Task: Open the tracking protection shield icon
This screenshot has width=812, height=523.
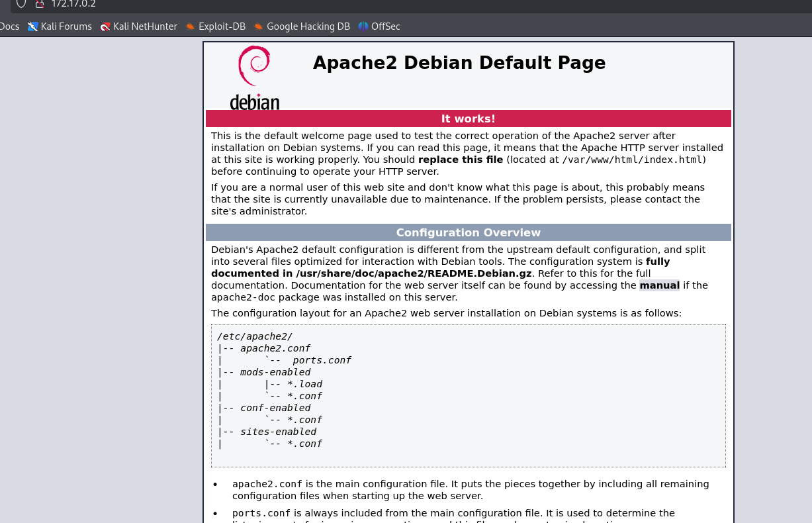Action: click(x=22, y=3)
